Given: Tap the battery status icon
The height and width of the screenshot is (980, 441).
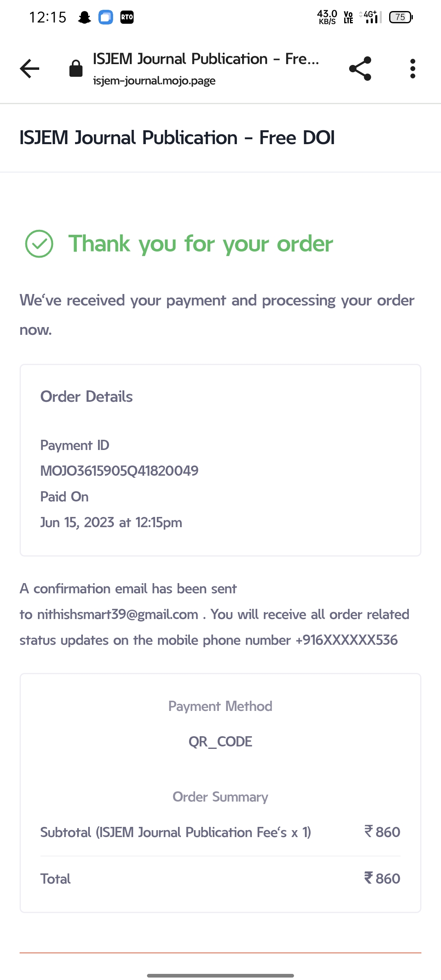Looking at the screenshot, I should (401, 17).
